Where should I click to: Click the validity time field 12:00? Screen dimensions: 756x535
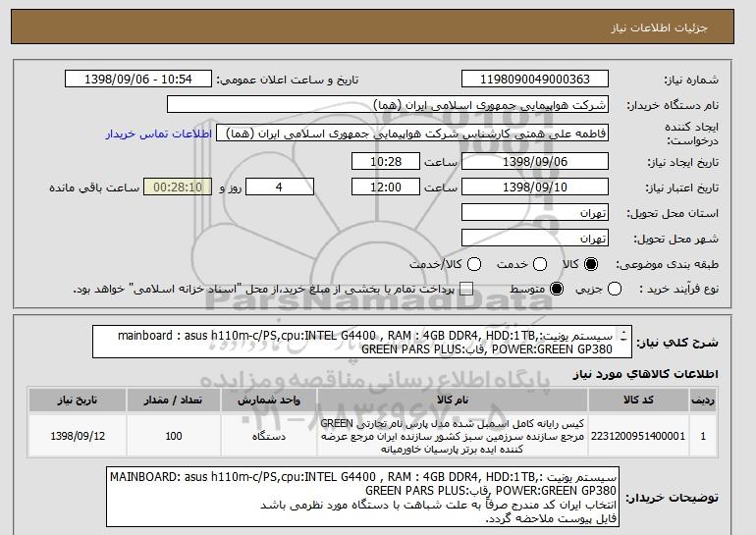(386, 187)
